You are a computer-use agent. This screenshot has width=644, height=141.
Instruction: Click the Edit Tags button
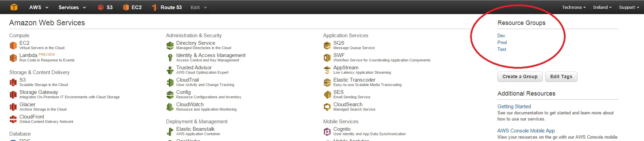(561, 76)
